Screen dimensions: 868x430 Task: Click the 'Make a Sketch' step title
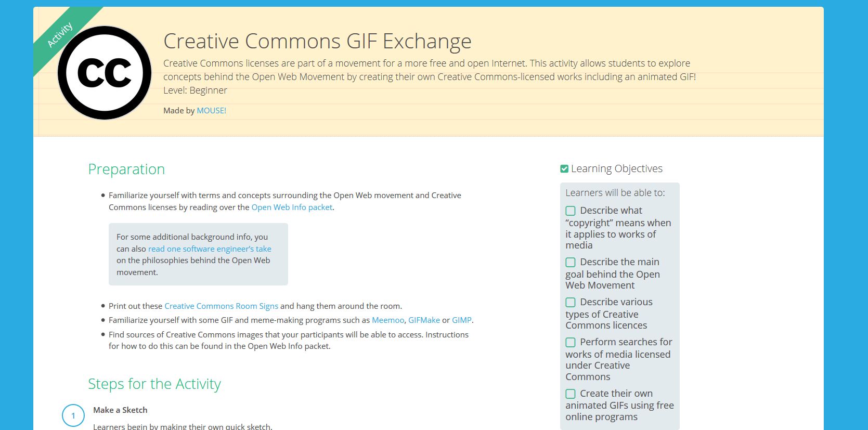tap(120, 410)
